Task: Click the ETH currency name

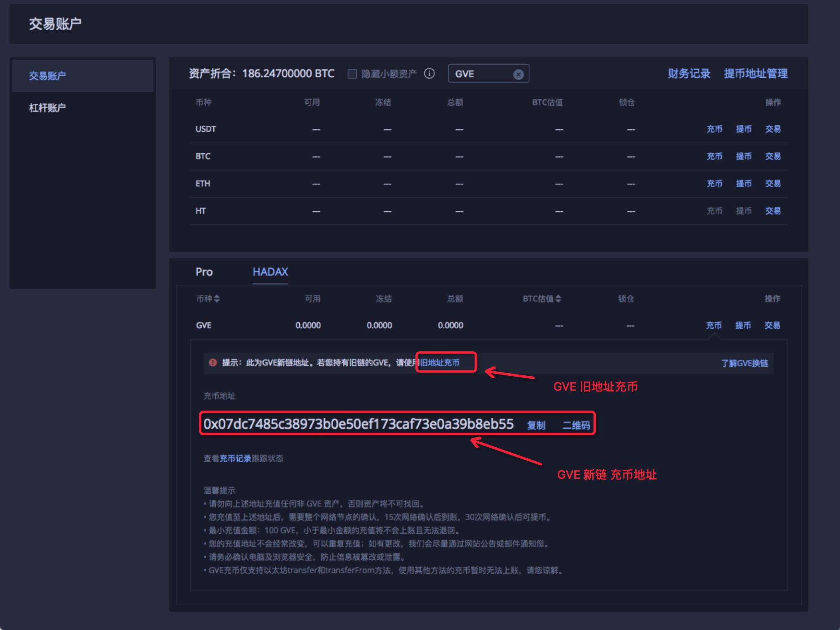Action: (203, 184)
